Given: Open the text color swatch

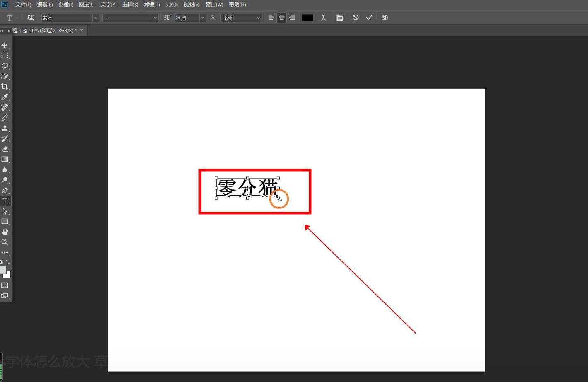Looking at the screenshot, I should [307, 18].
